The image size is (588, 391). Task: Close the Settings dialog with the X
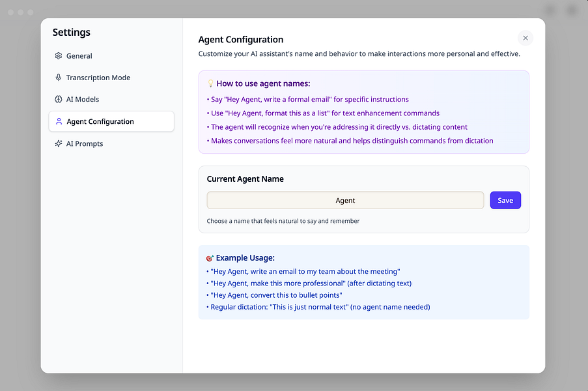pyautogui.click(x=525, y=38)
